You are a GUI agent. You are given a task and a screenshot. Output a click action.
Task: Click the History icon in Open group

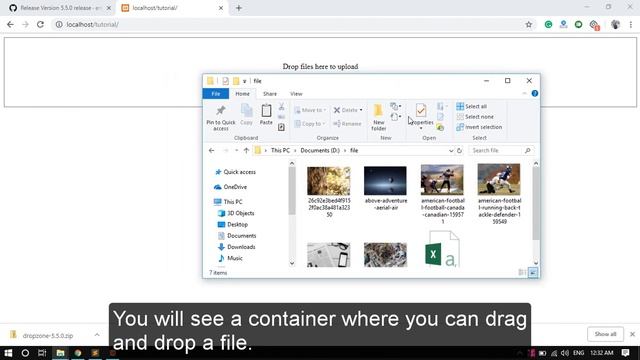440,128
